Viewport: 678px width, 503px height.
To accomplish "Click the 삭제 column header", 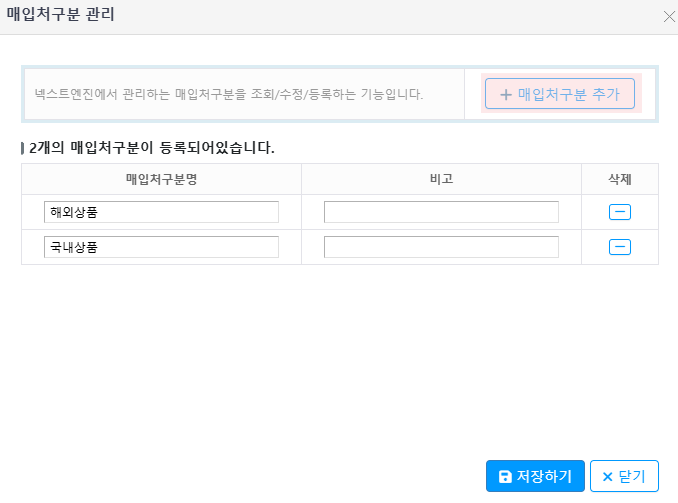I will pyautogui.click(x=619, y=179).
